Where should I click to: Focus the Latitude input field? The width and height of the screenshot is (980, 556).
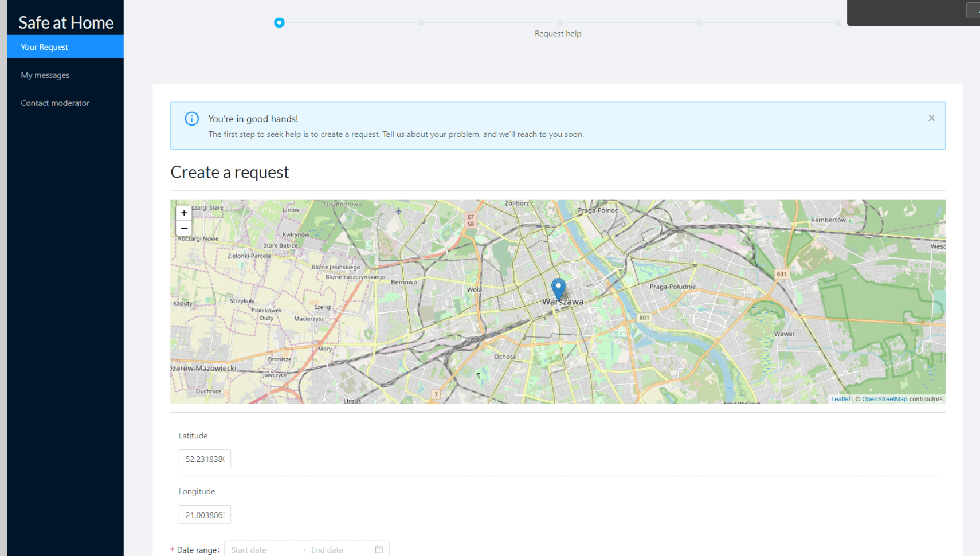(205, 459)
